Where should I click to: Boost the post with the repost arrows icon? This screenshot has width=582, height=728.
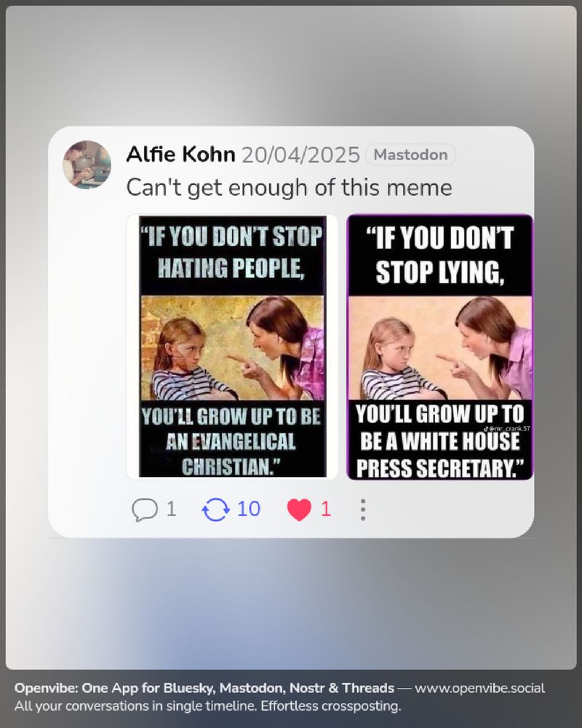pyautogui.click(x=216, y=510)
